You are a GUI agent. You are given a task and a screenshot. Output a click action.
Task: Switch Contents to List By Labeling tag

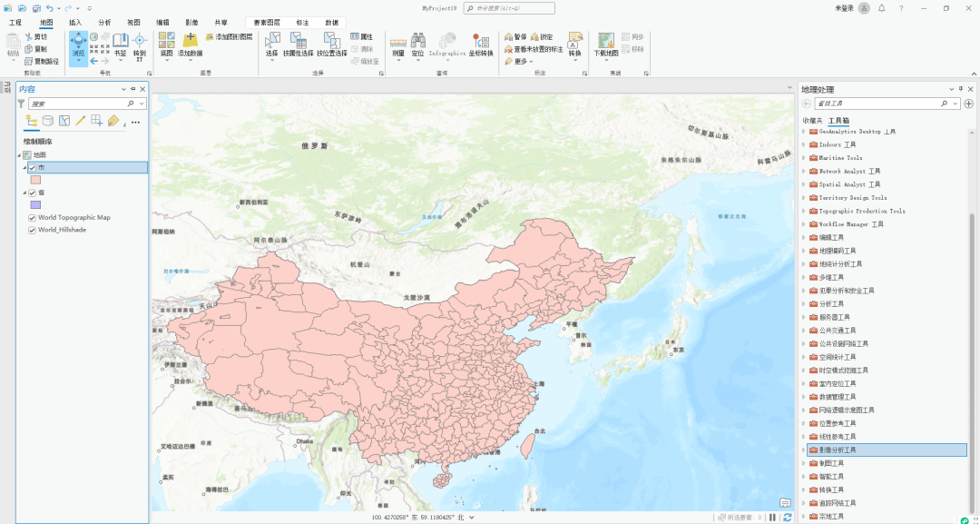click(113, 121)
